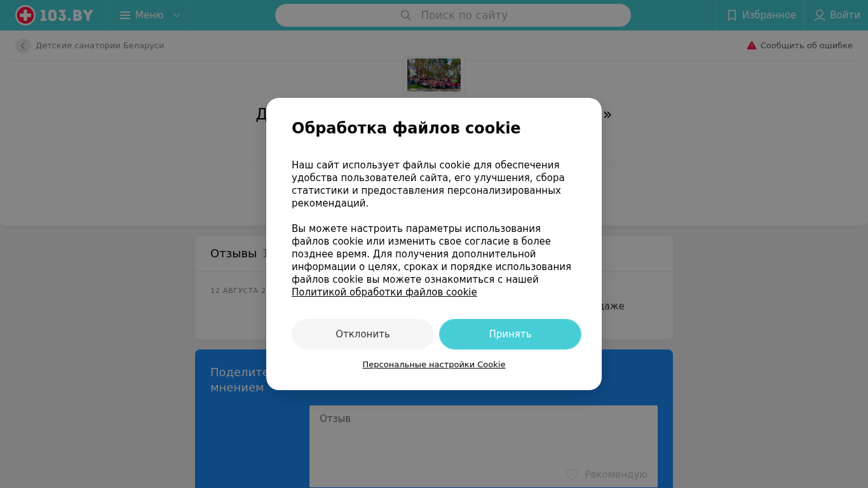868x488 pixels.
Task: Click the search magnifier icon
Action: coord(405,15)
